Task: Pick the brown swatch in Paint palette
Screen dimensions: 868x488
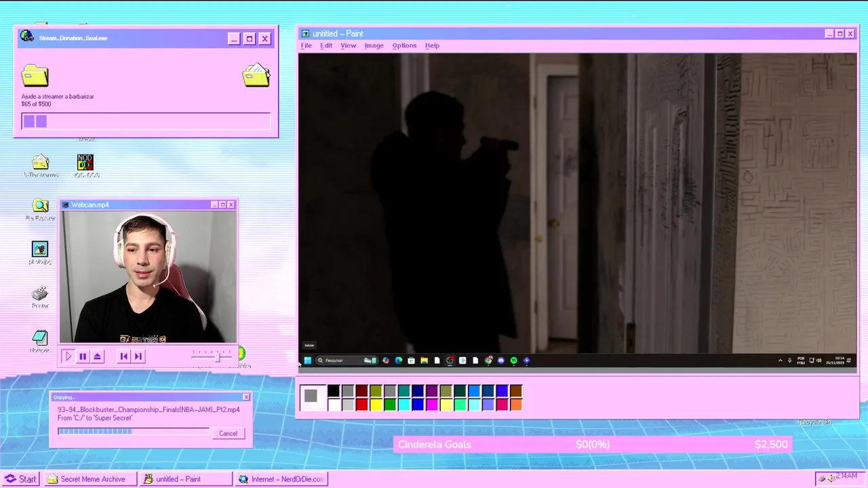Action: (x=516, y=390)
